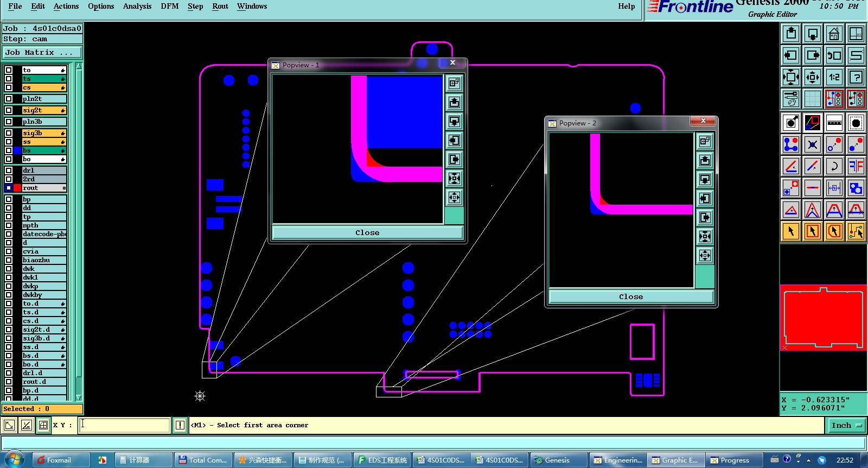Open the File menu
Viewport: 868px width, 468px height.
[x=15, y=6]
